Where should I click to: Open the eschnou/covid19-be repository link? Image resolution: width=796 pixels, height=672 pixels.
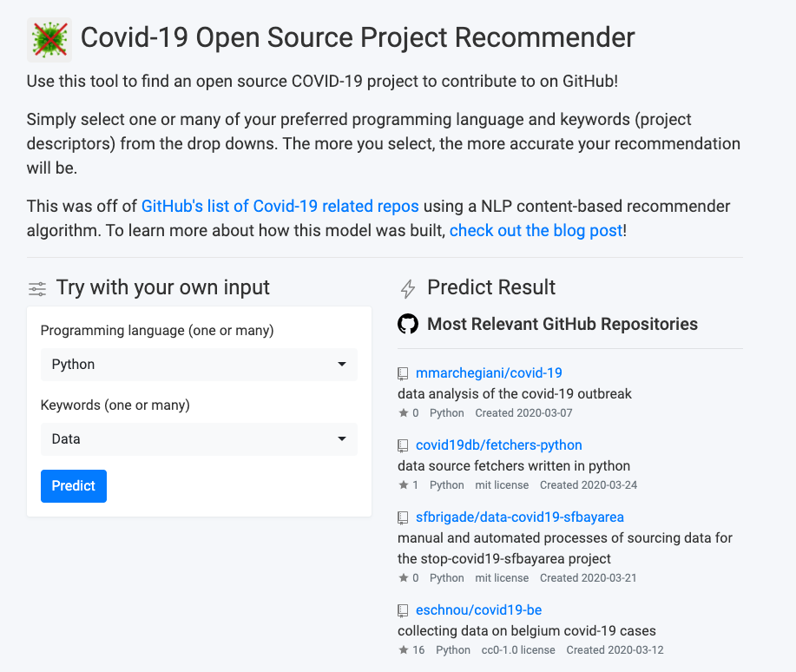coord(478,609)
